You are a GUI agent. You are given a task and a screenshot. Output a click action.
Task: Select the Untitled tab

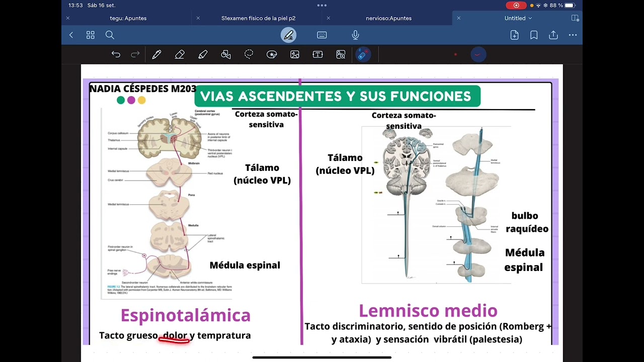(x=515, y=18)
